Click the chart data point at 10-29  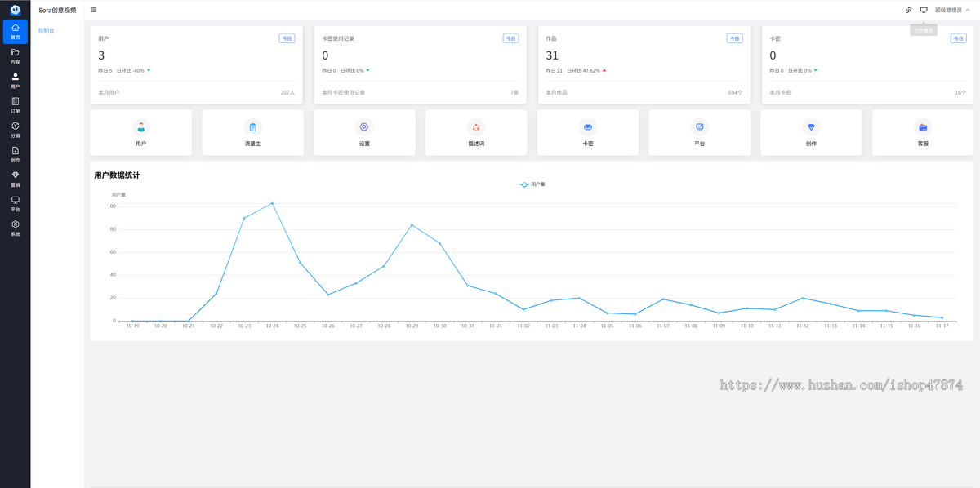coord(412,224)
